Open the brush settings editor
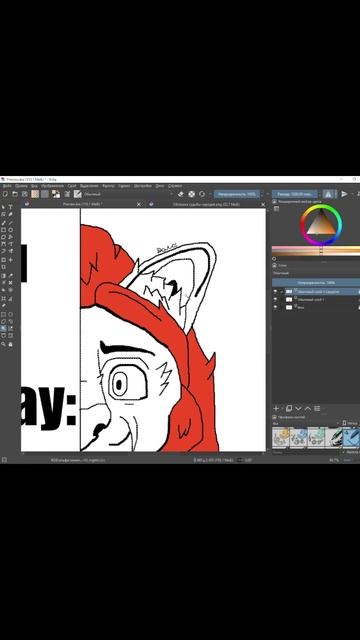360x640 pixels. (x=67, y=194)
